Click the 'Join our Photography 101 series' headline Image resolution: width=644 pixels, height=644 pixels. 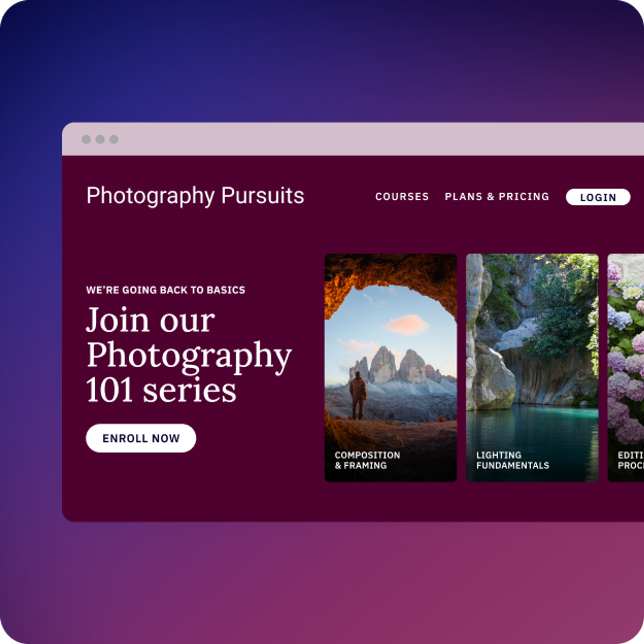click(189, 355)
